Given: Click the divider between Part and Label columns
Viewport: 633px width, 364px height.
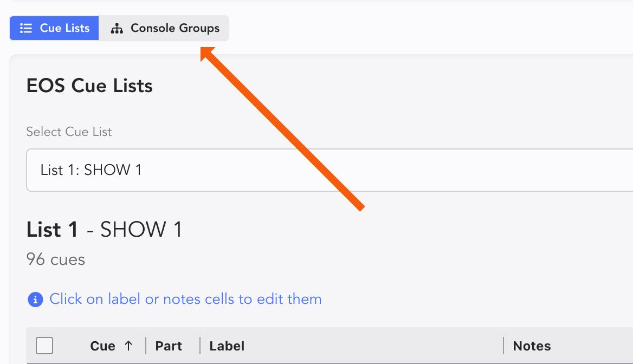Looking at the screenshot, I should (200, 346).
